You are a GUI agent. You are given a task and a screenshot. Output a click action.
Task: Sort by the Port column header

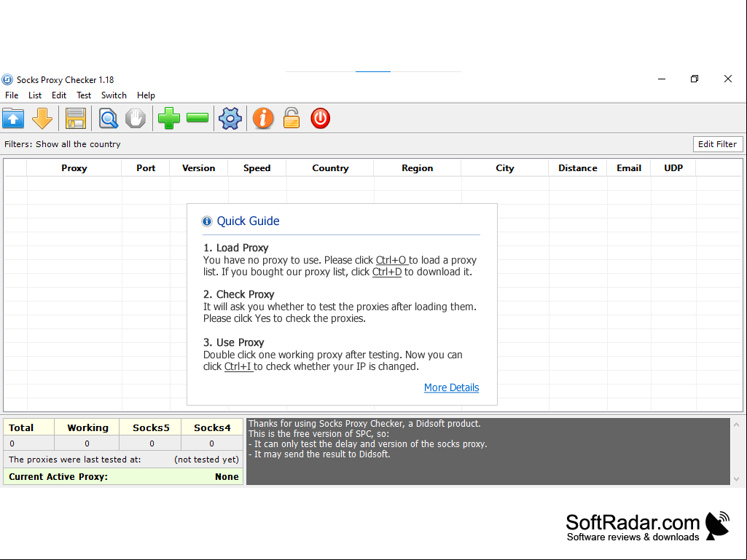click(146, 168)
